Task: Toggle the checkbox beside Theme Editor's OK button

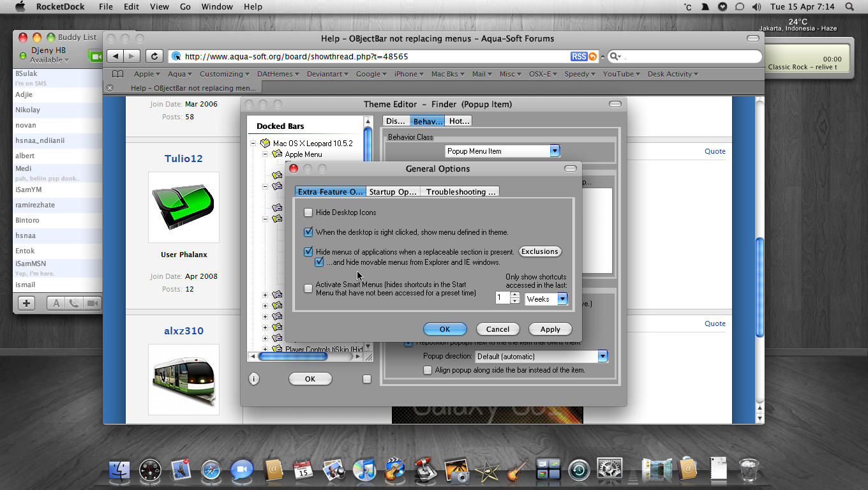Action: coord(367,379)
